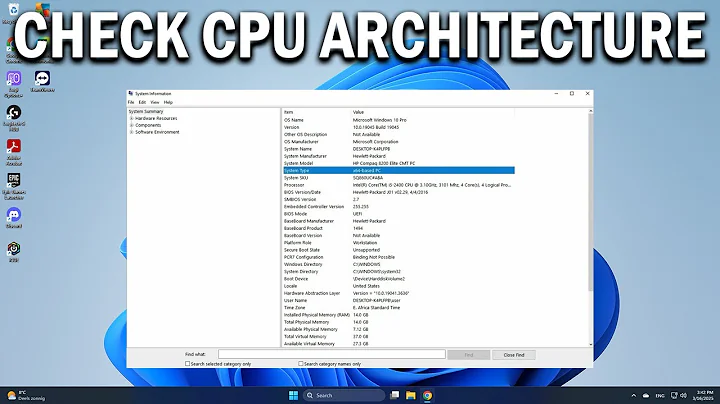Image resolution: width=720 pixels, height=404 pixels.
Task: Open the File menu in System Information
Action: click(x=131, y=102)
